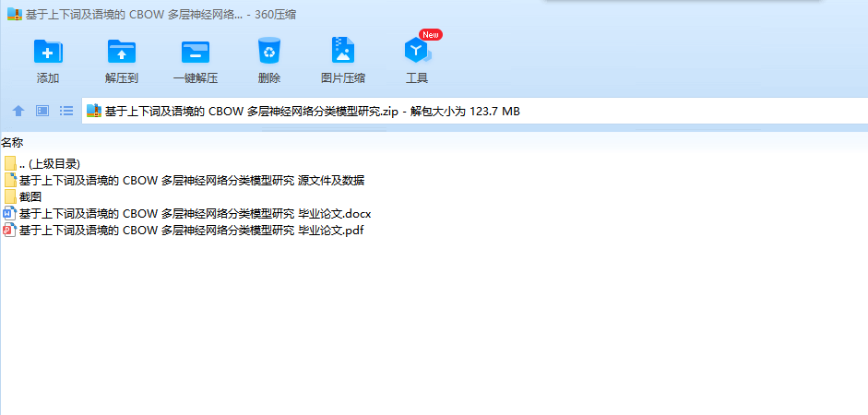
Task: Click the 解压到 (Extract to) icon
Action: tap(122, 51)
